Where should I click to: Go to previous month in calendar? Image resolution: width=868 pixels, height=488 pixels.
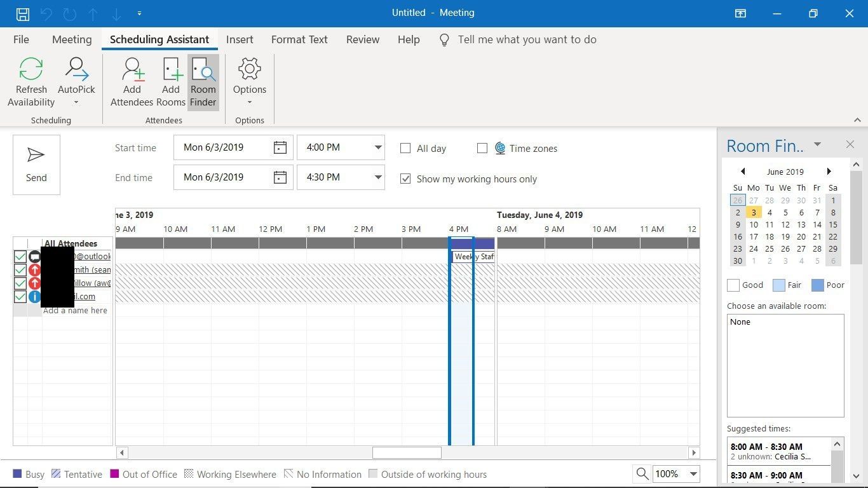pyautogui.click(x=743, y=172)
